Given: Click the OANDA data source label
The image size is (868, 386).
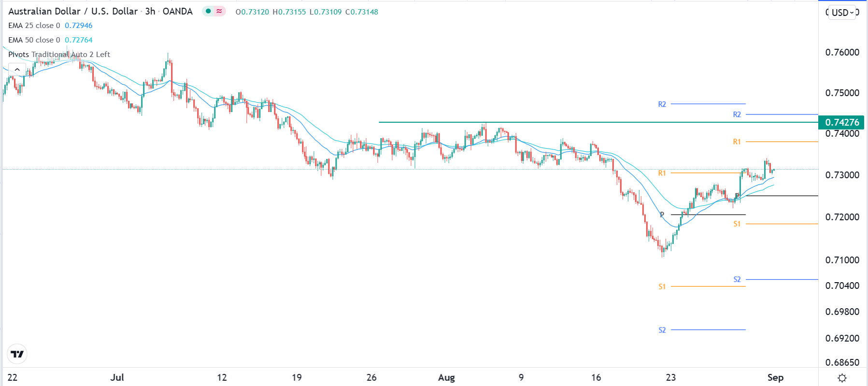Looking at the screenshot, I should [177, 11].
